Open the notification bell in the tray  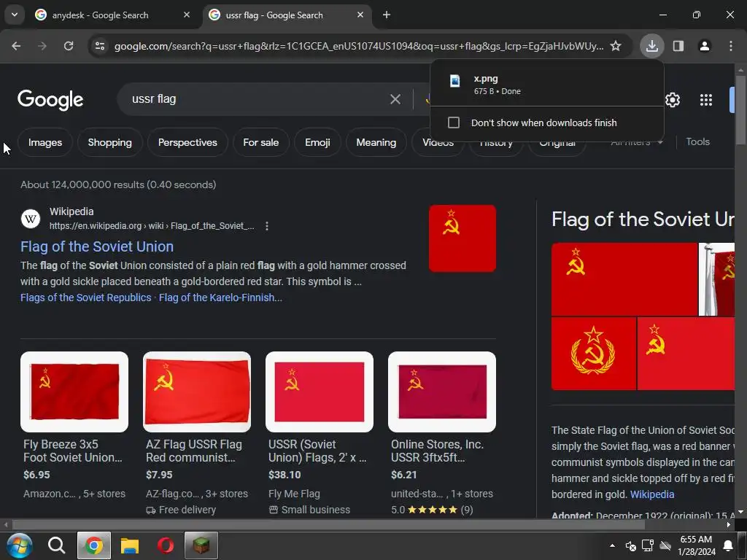coord(728,545)
